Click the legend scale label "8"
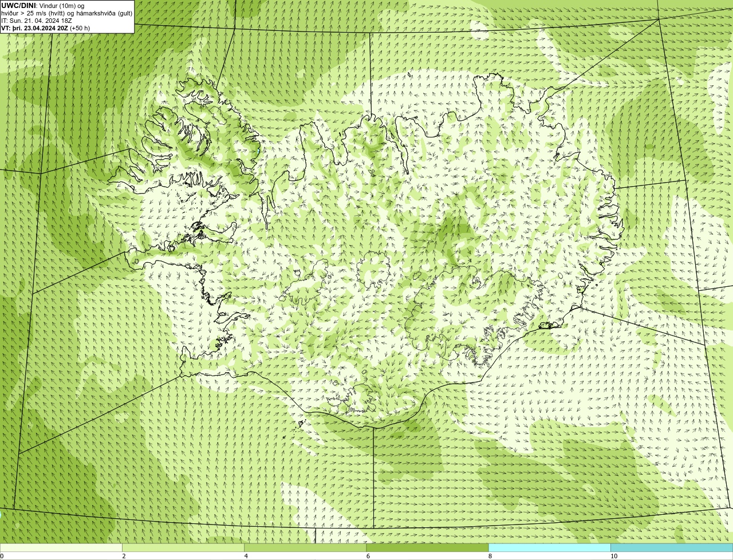The height and width of the screenshot is (560, 733). (x=490, y=556)
